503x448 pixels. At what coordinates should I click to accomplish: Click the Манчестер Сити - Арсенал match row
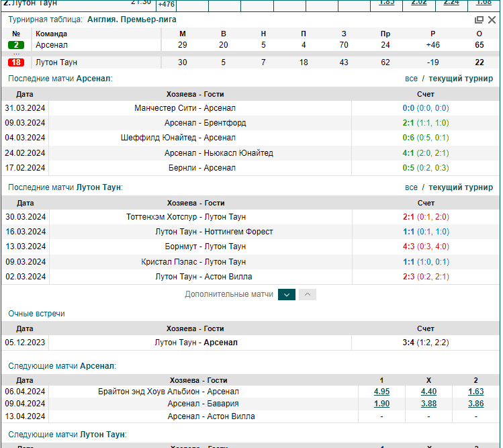(185, 108)
